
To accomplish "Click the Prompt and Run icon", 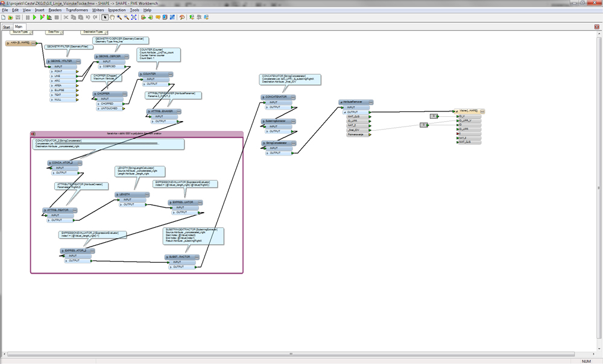I will tap(42, 17).
